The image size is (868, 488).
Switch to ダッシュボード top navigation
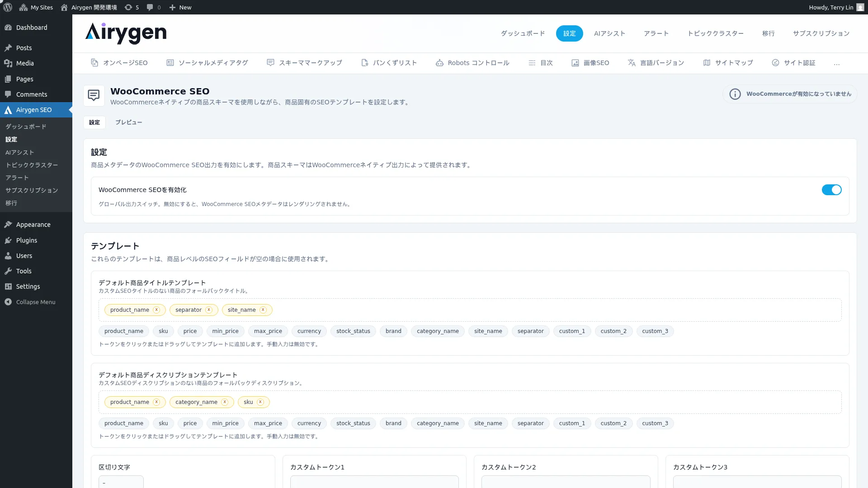pos(523,33)
